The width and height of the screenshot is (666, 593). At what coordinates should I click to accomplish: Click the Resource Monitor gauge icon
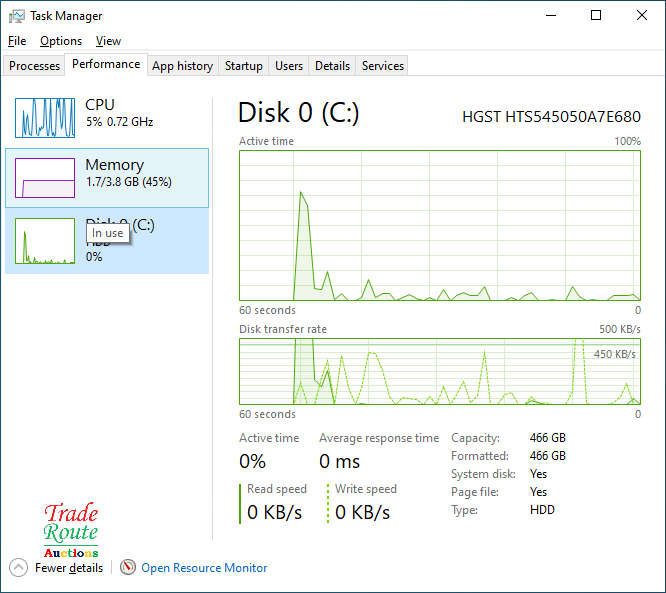click(127, 567)
